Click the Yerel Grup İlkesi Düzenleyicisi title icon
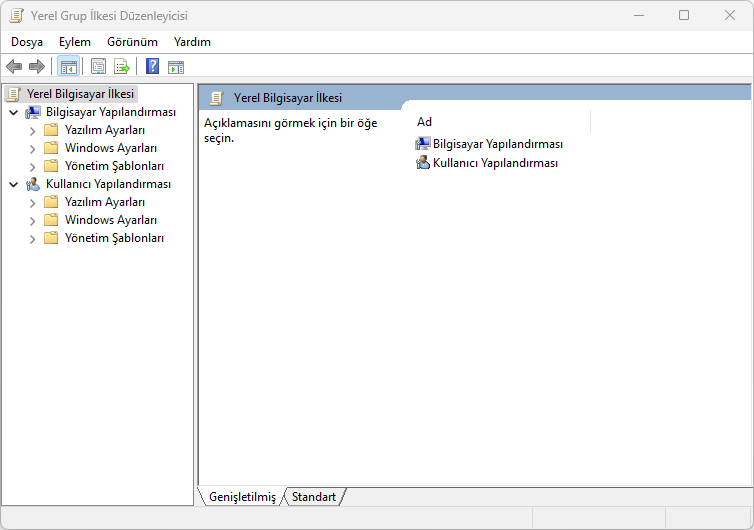This screenshot has height=530, width=754. pos(16,16)
